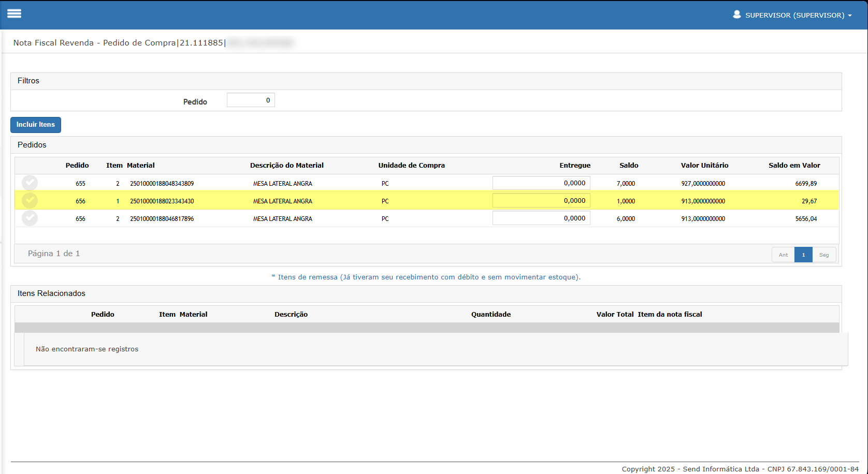
Task: Open the hamburger menu icon
Action: coord(14,14)
